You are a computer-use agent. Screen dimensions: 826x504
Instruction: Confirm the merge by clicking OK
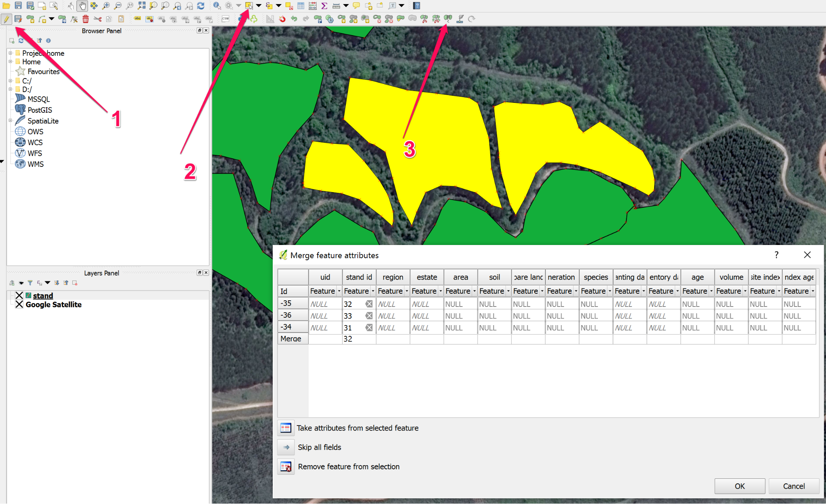[739, 486]
